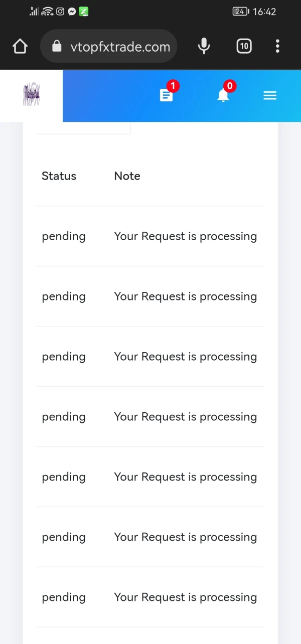Click the Status column header
Viewport: 301px width, 644px height.
click(59, 176)
